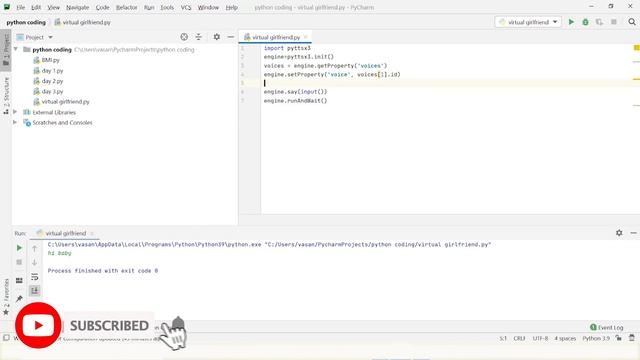
Task: Open Run panel settings gear
Action: (619, 233)
